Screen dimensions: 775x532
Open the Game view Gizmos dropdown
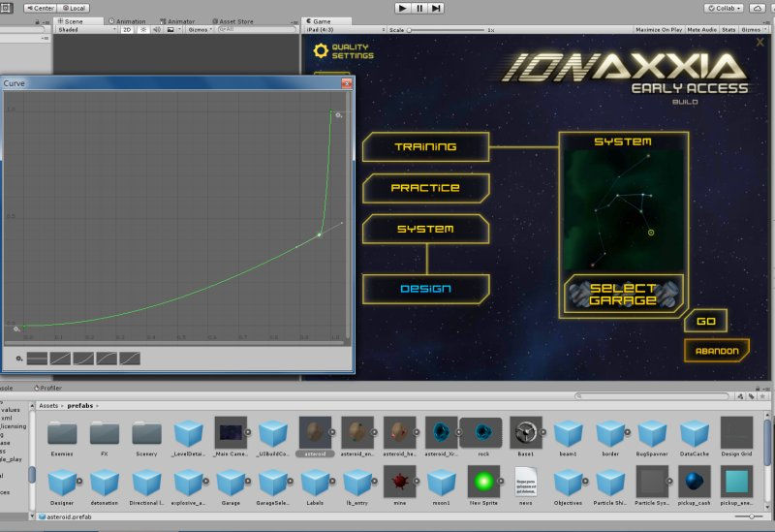[753, 30]
